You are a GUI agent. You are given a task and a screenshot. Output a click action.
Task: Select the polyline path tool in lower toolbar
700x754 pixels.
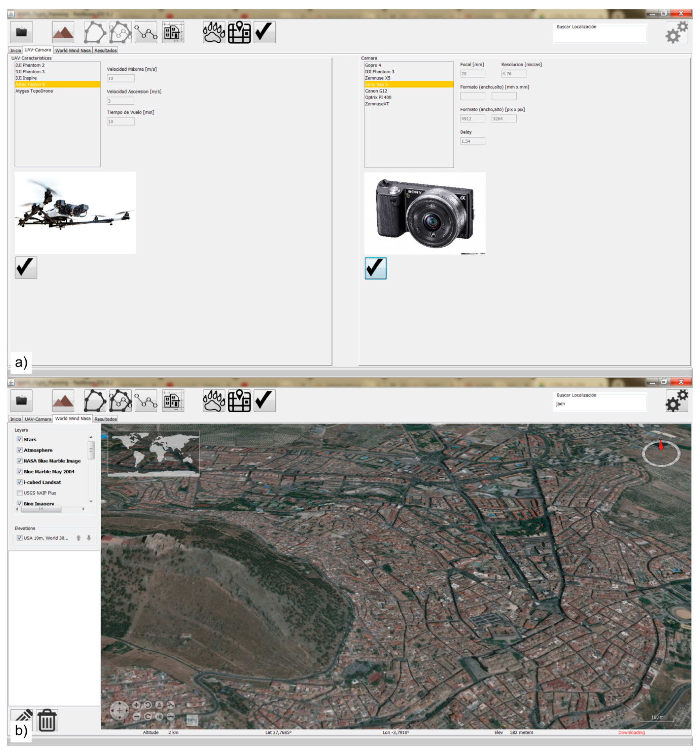(146, 400)
